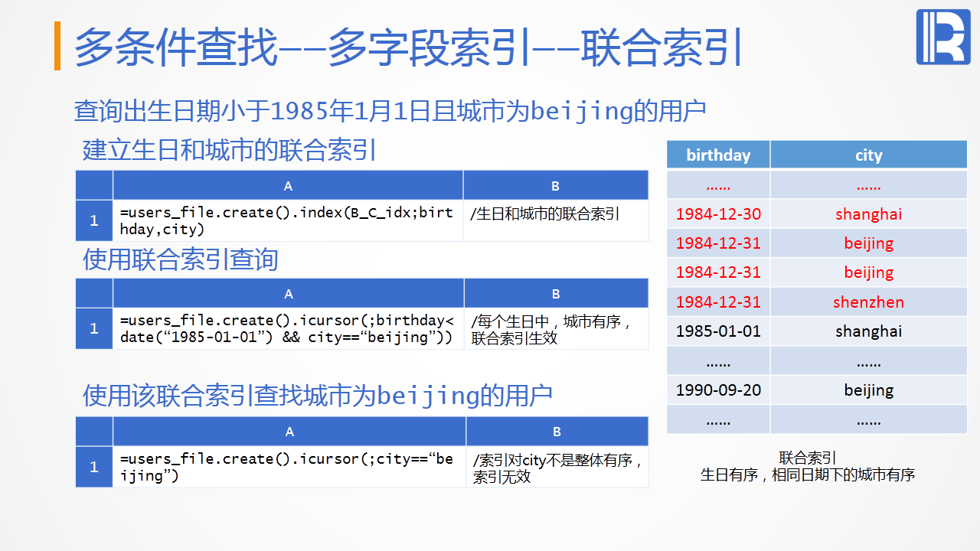Click the icursor cell filtering only city=="beijing"

289,467
